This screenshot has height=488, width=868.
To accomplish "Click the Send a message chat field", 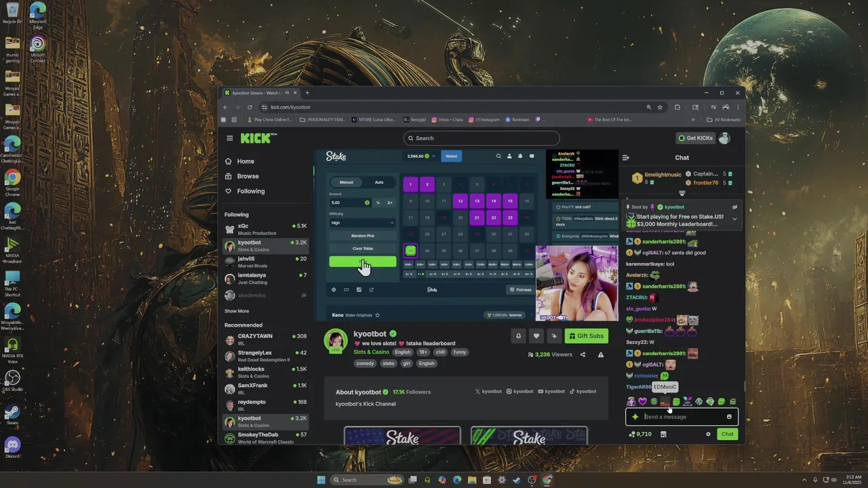I will click(682, 417).
